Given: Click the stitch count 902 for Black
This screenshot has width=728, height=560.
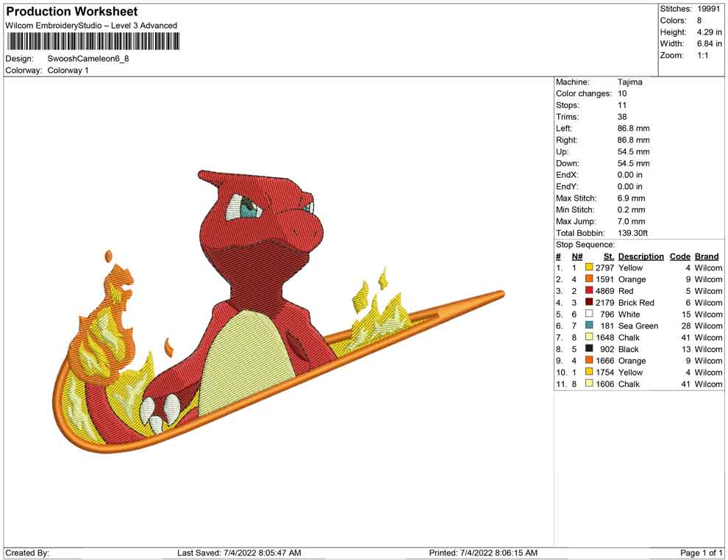Looking at the screenshot, I should click(x=607, y=349).
